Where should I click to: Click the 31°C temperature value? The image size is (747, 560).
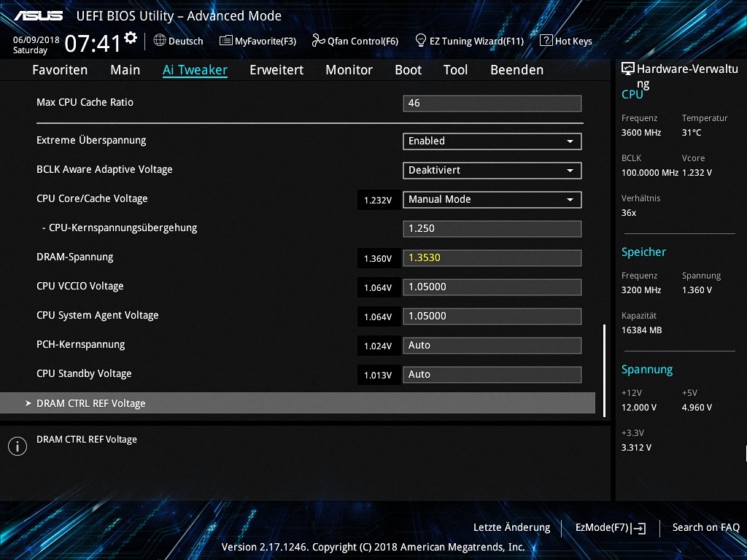[x=692, y=133]
